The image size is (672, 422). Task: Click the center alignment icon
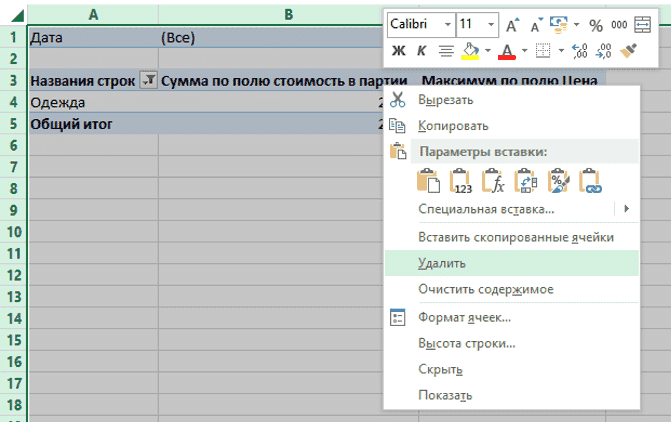click(x=446, y=50)
